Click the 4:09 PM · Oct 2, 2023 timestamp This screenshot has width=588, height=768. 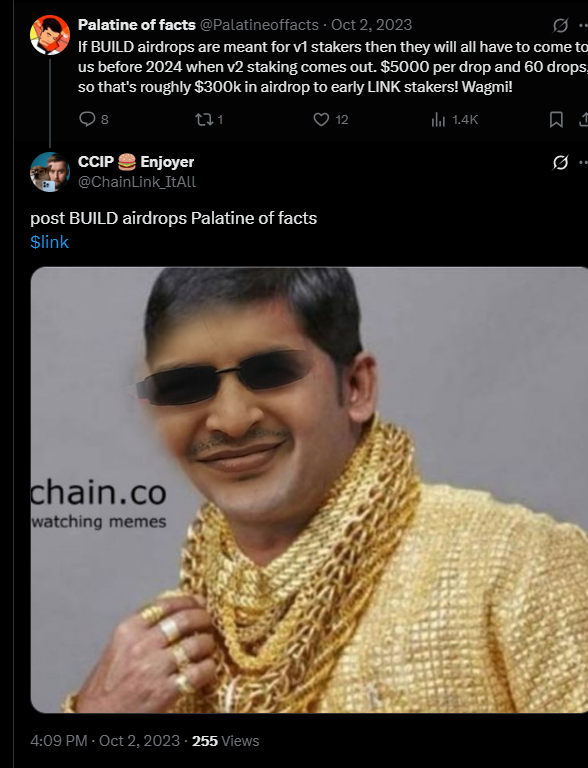pyautogui.click(x=105, y=741)
